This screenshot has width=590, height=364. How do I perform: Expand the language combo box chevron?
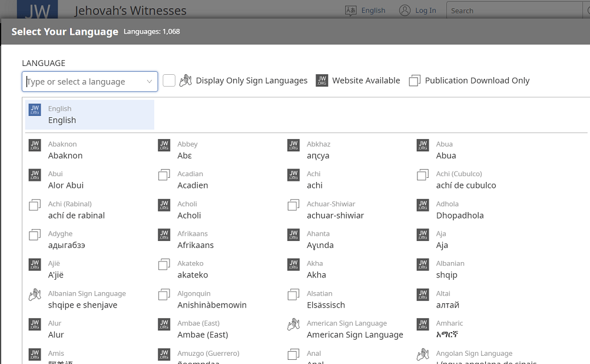[150, 82]
